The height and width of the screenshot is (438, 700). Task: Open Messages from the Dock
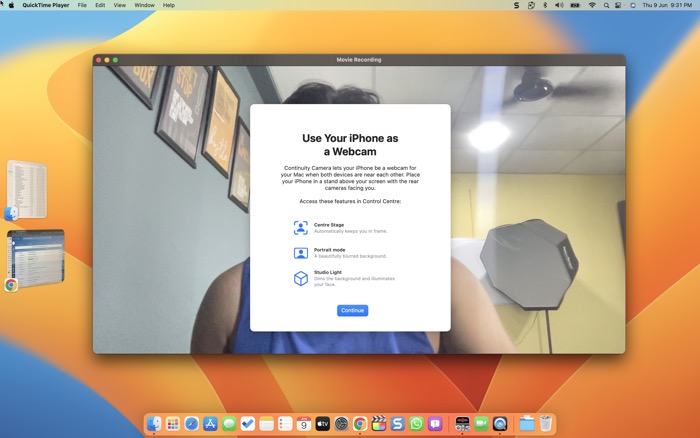[x=229, y=423]
